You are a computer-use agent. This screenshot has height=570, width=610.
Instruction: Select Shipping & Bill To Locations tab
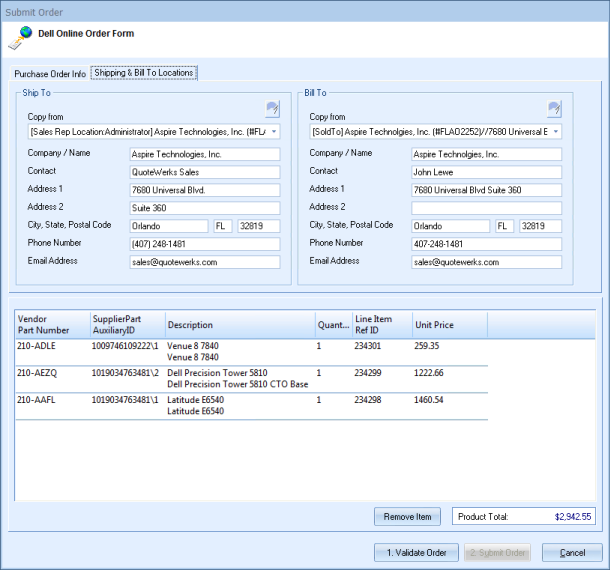point(144,73)
